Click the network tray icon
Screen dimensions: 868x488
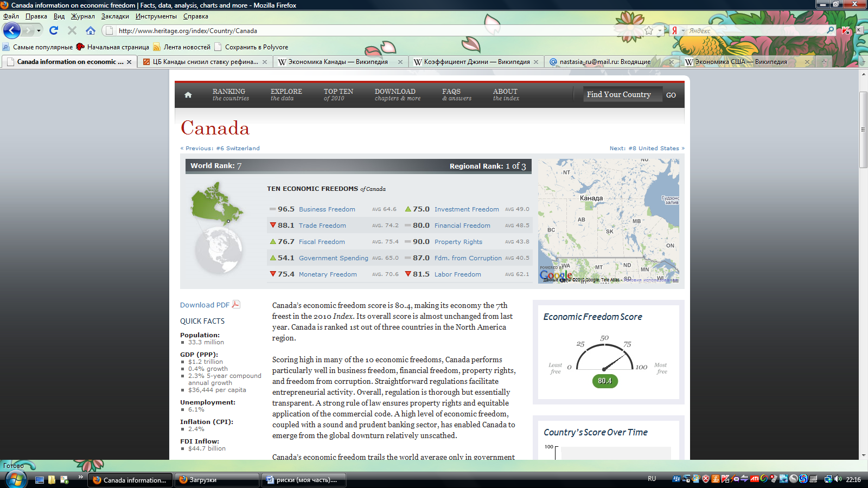coord(828,479)
